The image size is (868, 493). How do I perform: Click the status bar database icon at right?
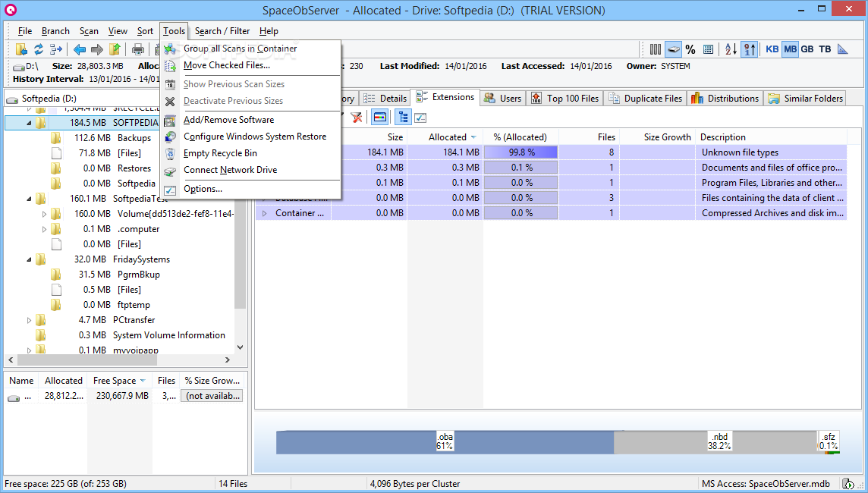[x=848, y=484]
